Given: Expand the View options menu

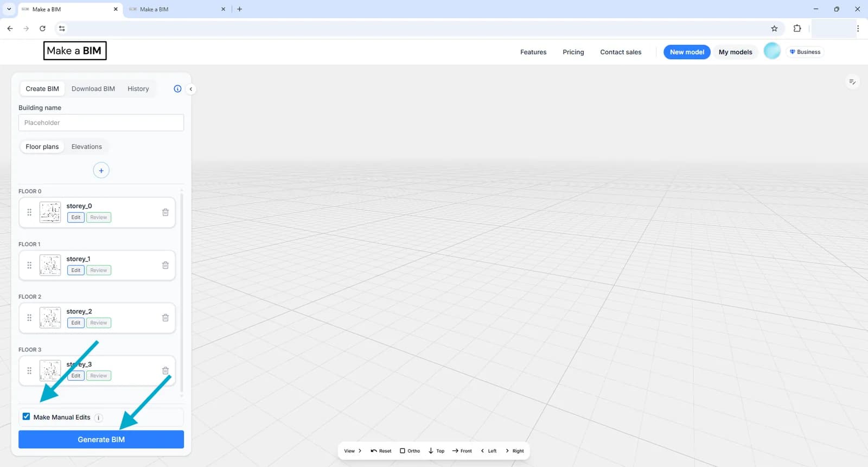Looking at the screenshot, I should pos(353,451).
